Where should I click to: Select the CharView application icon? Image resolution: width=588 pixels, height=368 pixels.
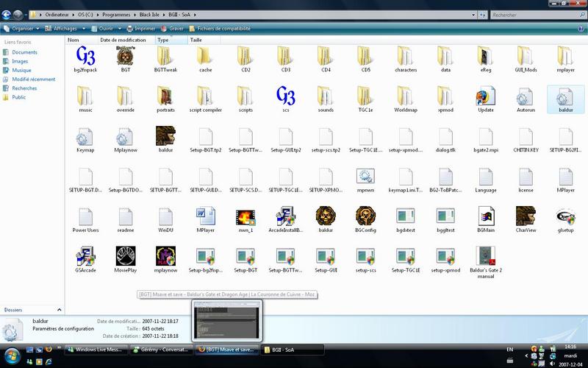pyautogui.click(x=526, y=216)
